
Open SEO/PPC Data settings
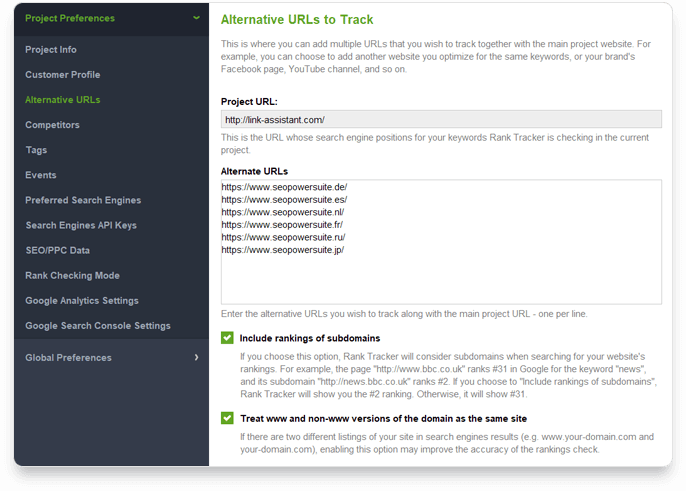click(x=57, y=250)
